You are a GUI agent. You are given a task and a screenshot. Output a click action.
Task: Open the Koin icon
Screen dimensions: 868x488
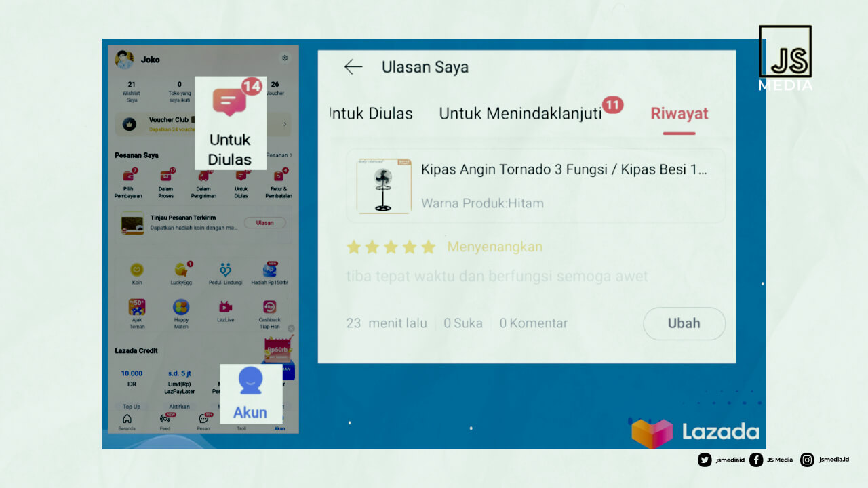137,270
